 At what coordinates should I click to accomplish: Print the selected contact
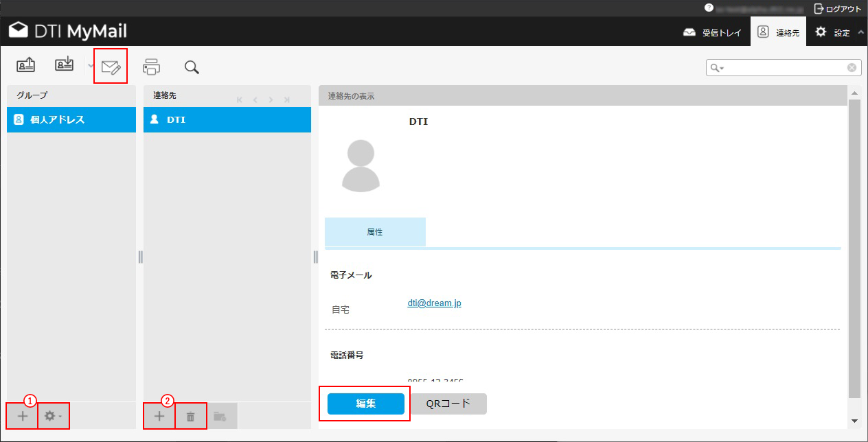pos(151,67)
